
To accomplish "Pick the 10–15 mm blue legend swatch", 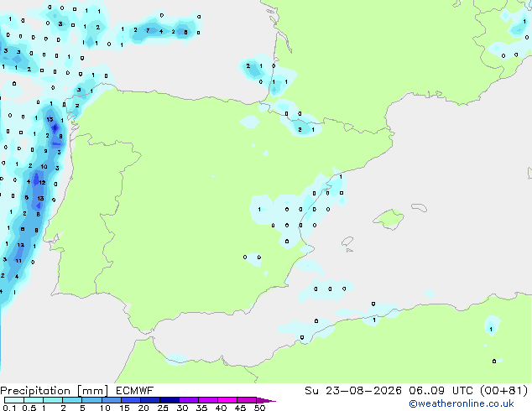I will (112, 400).
